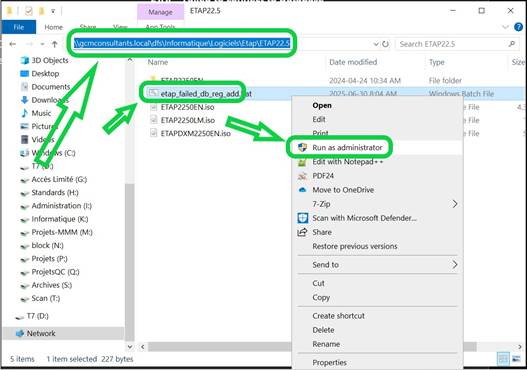This screenshot has width=527, height=370.
Task: Switch to the Home ribbon tab
Action: coord(53,27)
